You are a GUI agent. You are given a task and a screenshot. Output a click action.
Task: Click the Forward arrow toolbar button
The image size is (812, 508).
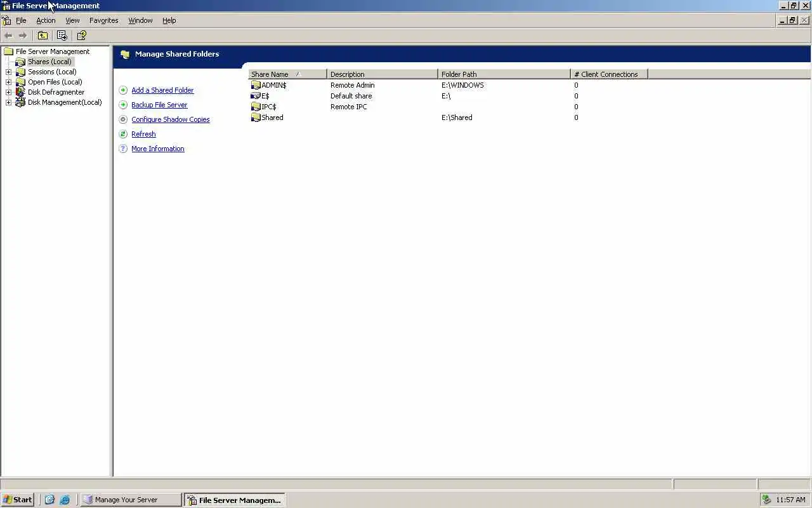(x=23, y=36)
